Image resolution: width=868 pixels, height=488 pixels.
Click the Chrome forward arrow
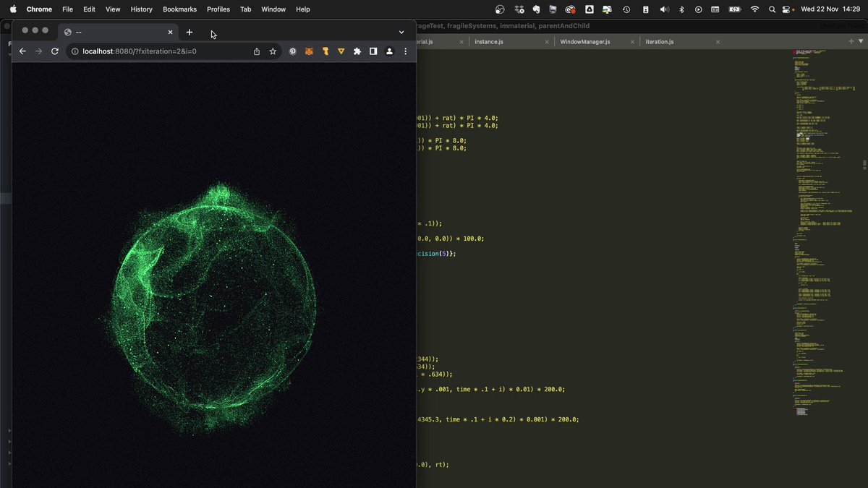38,51
